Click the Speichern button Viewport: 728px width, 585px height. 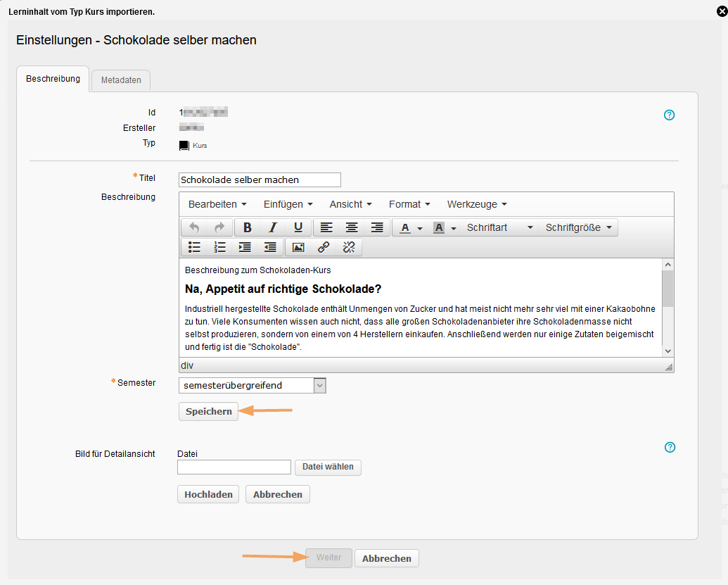pyautogui.click(x=208, y=412)
